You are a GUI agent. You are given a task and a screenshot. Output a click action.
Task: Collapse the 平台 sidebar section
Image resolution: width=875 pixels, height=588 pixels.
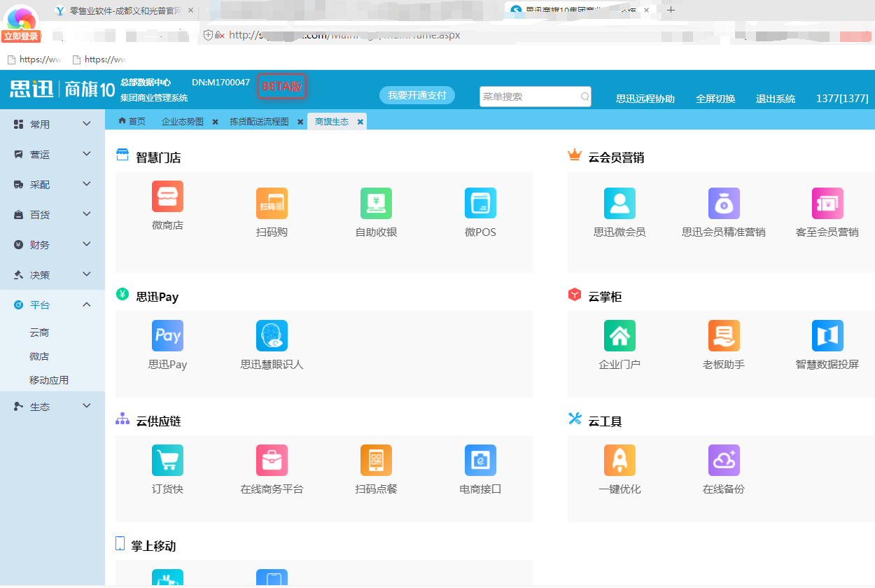pos(52,304)
